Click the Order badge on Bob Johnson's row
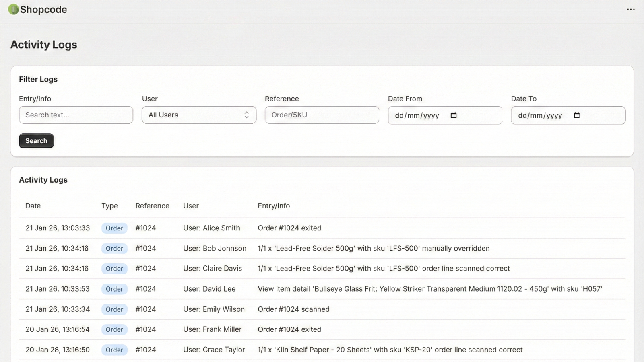 (x=114, y=249)
